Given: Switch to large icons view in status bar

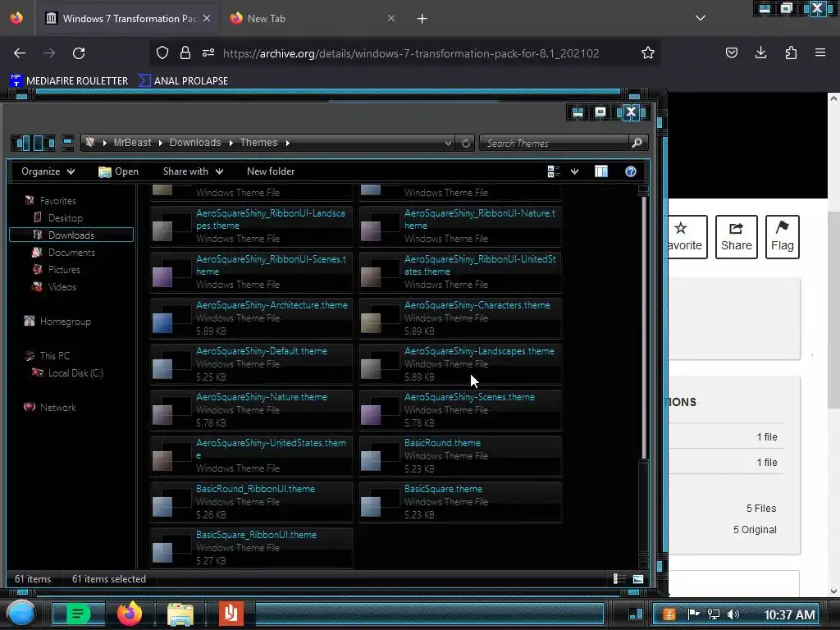Looking at the screenshot, I should (637, 578).
